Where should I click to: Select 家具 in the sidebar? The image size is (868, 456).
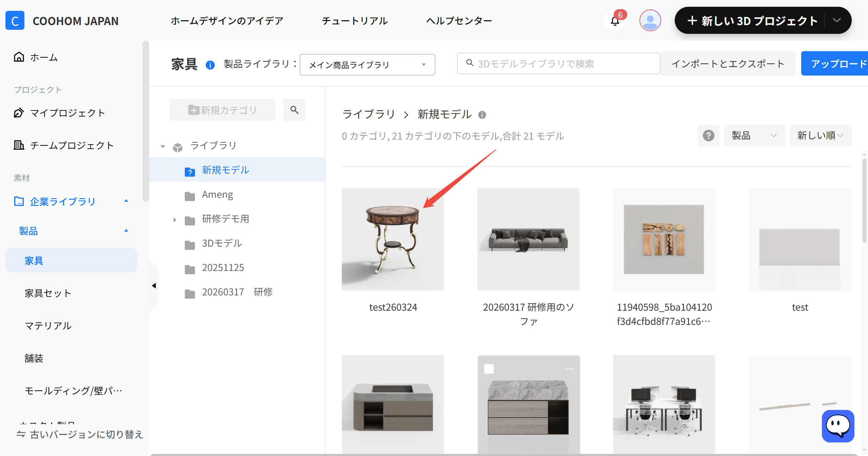71,260
